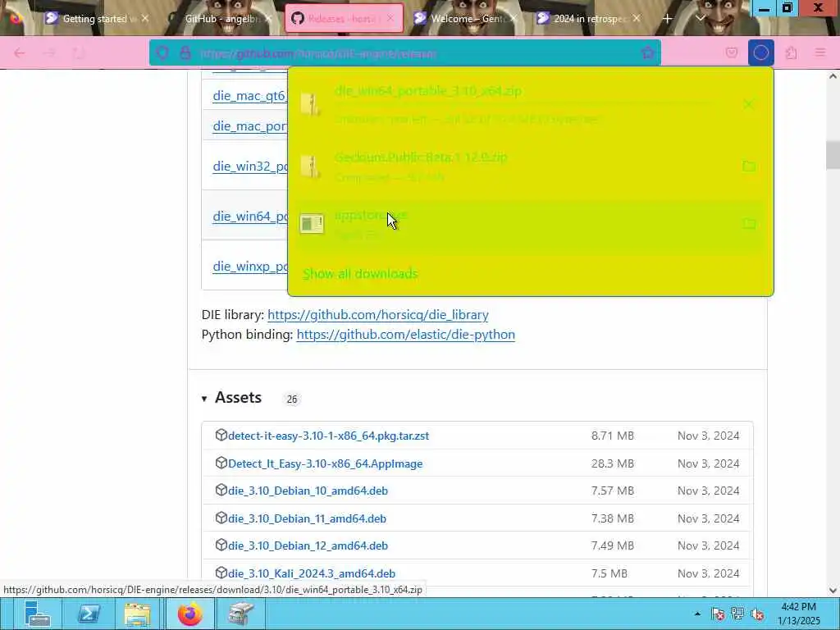Open the DIE library GitHub link
This screenshot has height=630, width=840.
tap(377, 315)
